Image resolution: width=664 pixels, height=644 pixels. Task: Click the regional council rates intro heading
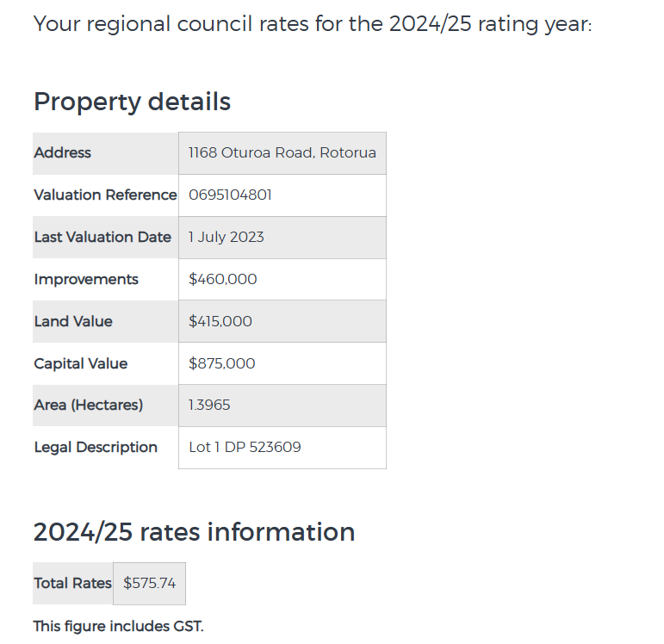click(x=313, y=23)
